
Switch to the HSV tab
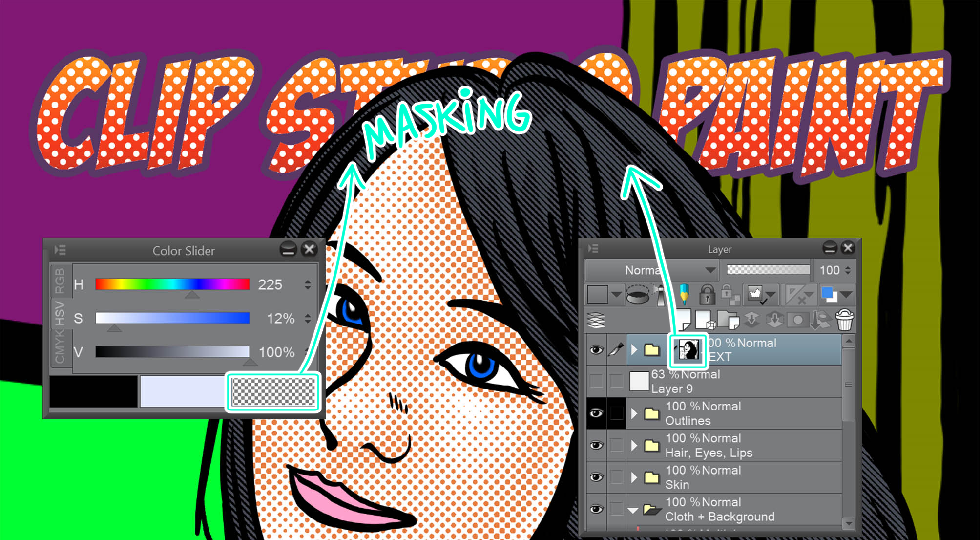click(x=60, y=313)
